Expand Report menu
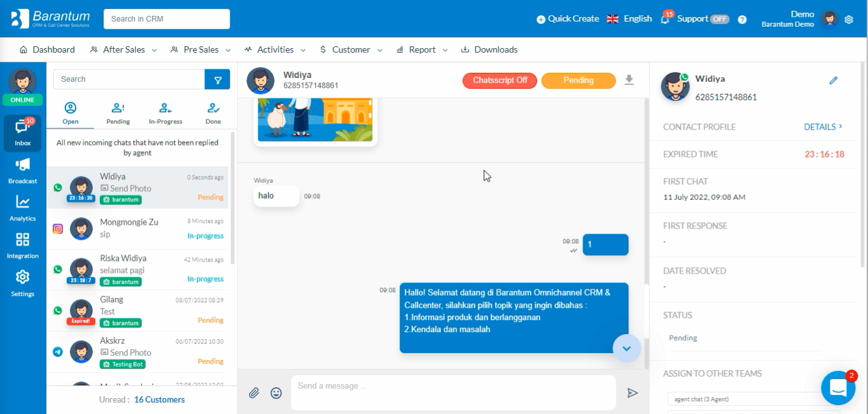This screenshot has height=414, width=868. [x=422, y=50]
